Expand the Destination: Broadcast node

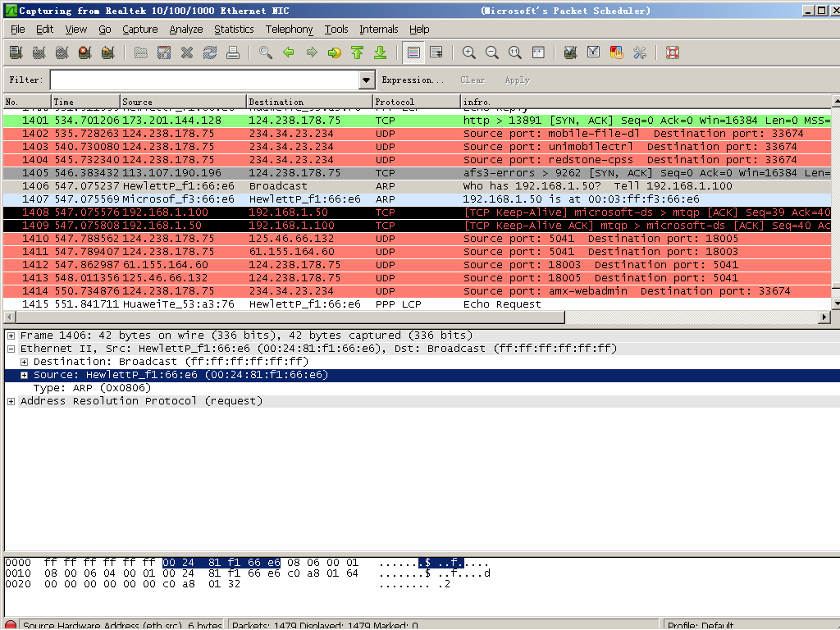pos(24,362)
